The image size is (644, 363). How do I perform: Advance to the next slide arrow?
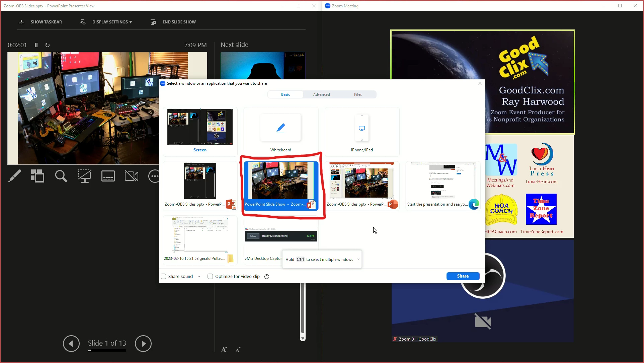coord(143,344)
